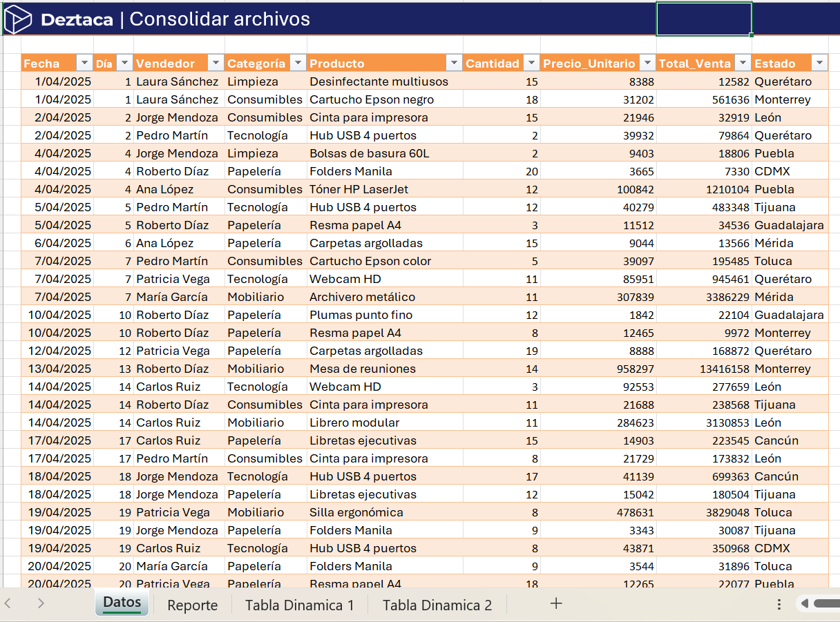Select cell Plumas punto fino
The width and height of the screenshot is (840, 622).
point(385,315)
